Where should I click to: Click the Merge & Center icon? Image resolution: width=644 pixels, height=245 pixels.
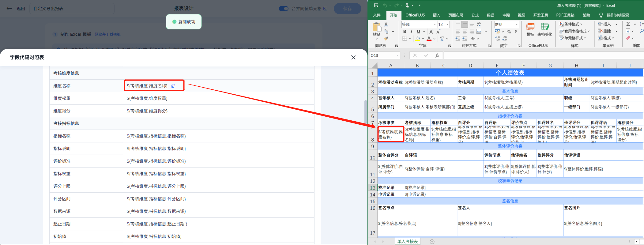[x=479, y=31]
